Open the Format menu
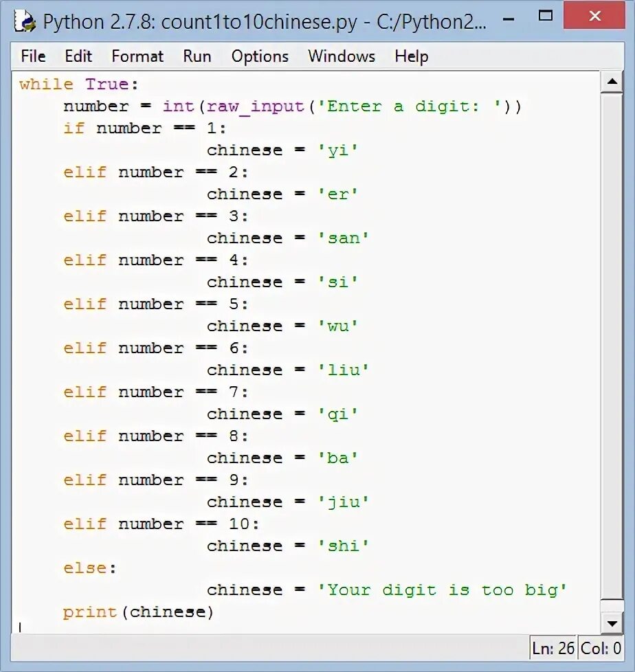635x672 pixels. (137, 56)
